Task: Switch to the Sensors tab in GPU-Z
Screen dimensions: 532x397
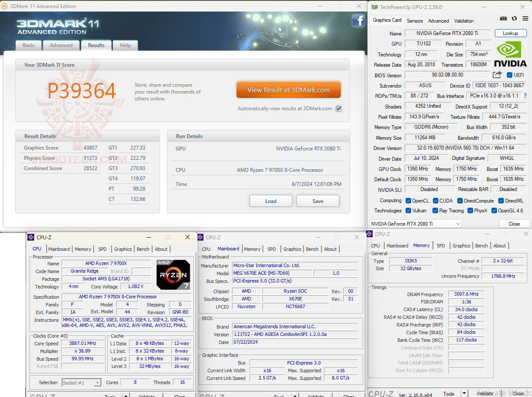Action: [414, 21]
